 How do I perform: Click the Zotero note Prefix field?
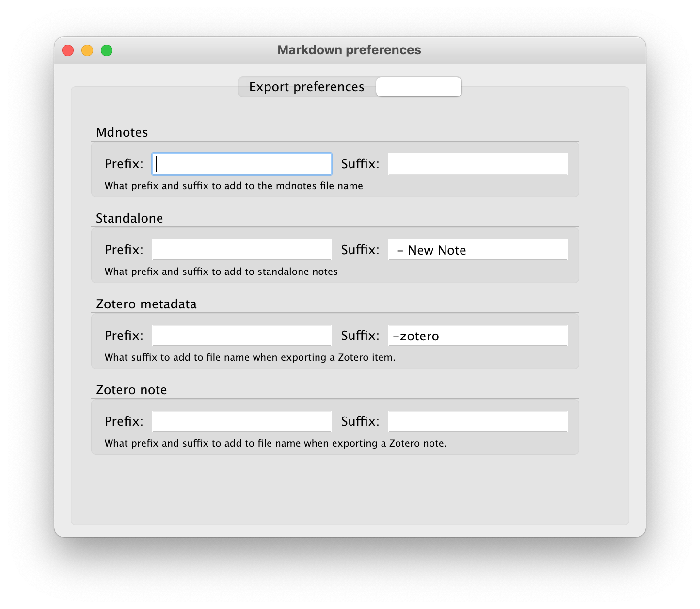[242, 421]
